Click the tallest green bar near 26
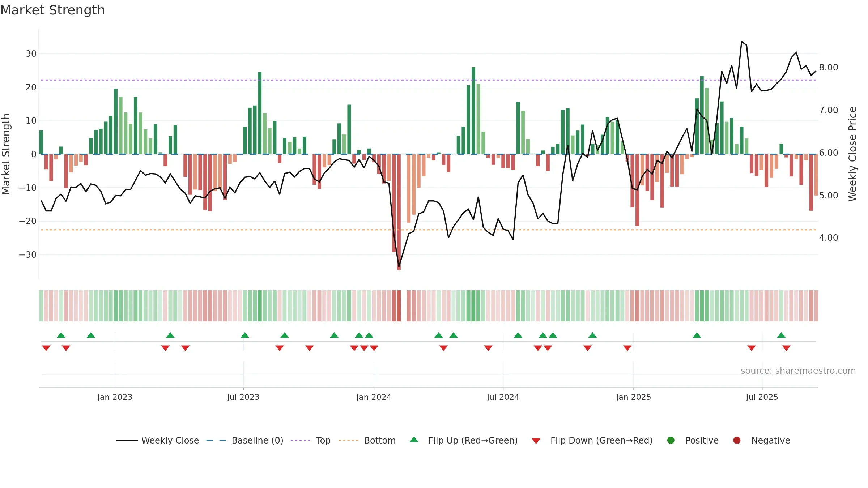Image resolution: width=868 pixels, height=488 pixels. (x=473, y=111)
